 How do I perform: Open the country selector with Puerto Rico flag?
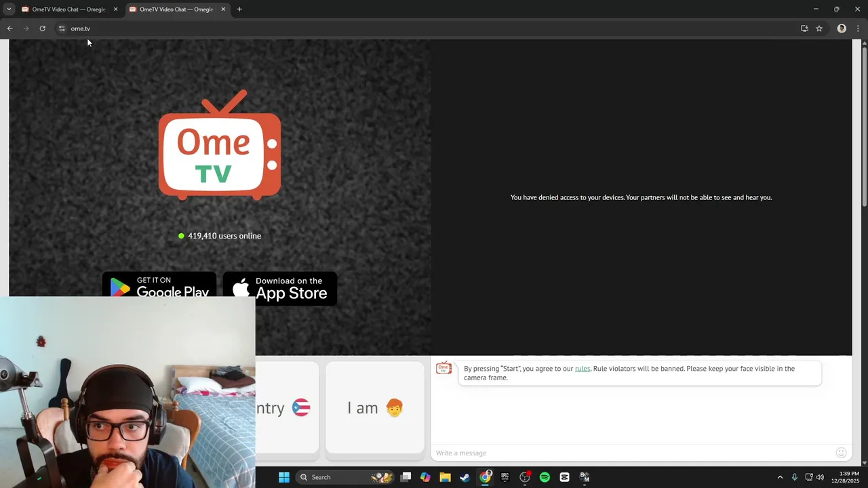point(287,407)
